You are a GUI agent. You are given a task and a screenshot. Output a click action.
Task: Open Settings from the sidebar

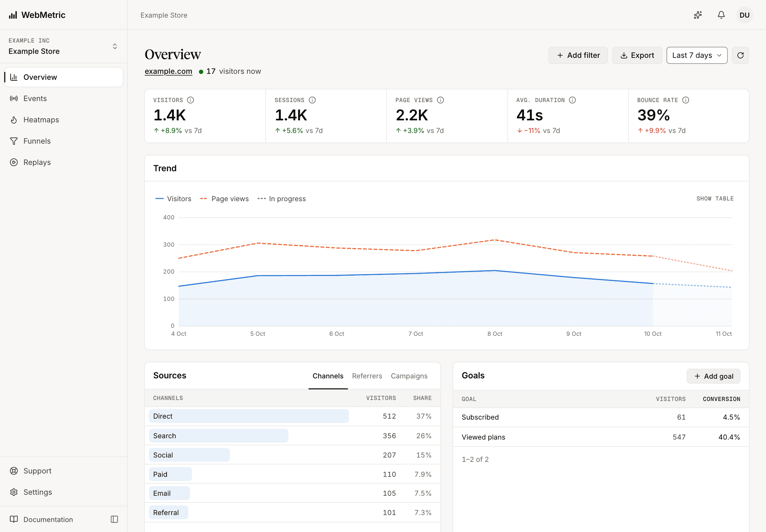coord(64,492)
